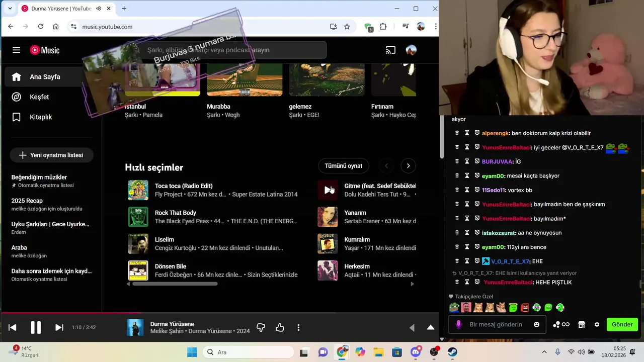Screen dimensions: 644x362
Task: Open channel points infinity icon
Action: (561, 325)
